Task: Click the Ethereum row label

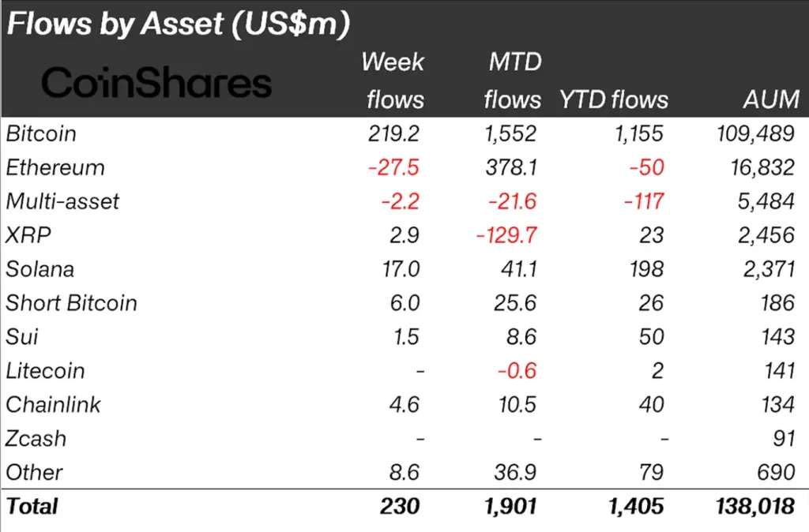Action: (55, 167)
